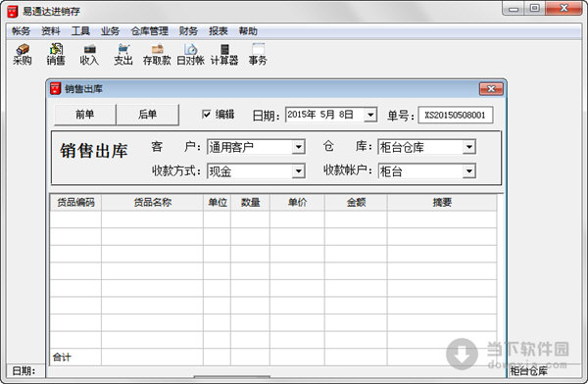This screenshot has height=384, width=588.
Task: Toggle the 编辑 edit checkbox
Action: tap(206, 114)
